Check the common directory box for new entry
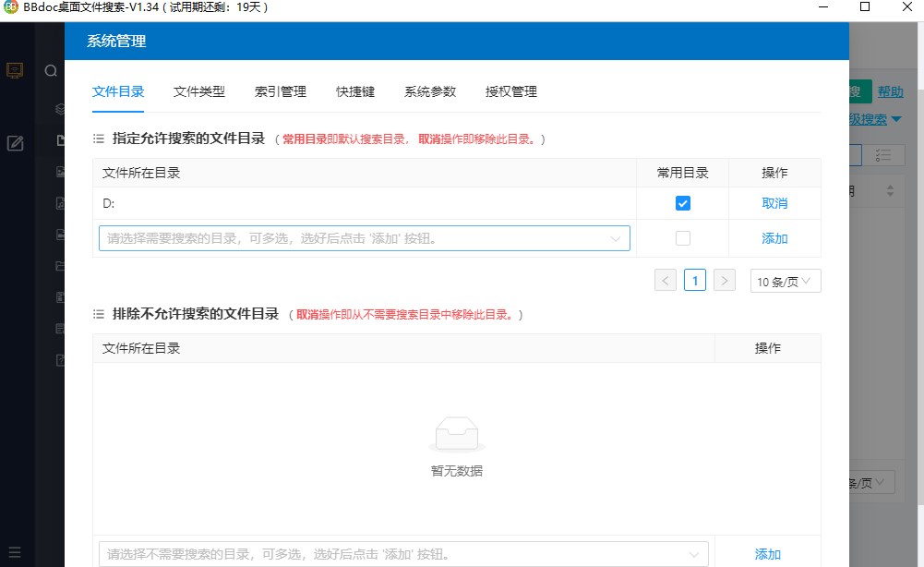The height and width of the screenshot is (567, 924). pos(682,238)
